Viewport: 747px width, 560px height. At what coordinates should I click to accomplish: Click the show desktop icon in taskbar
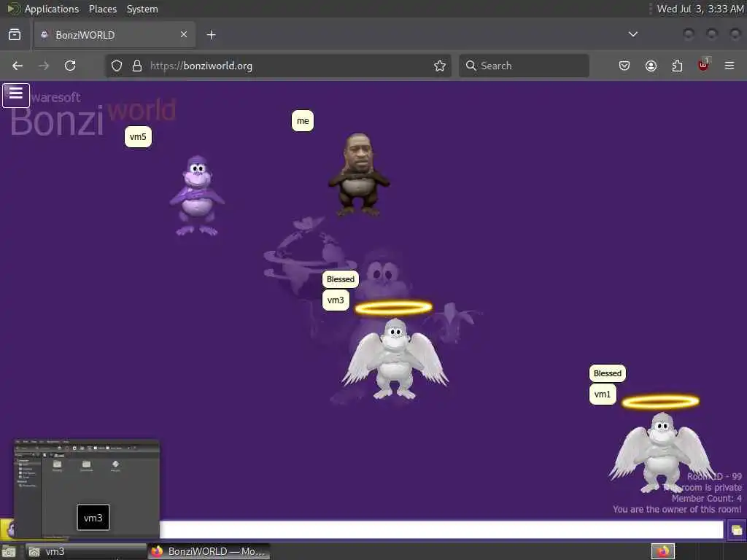[x=9, y=551]
